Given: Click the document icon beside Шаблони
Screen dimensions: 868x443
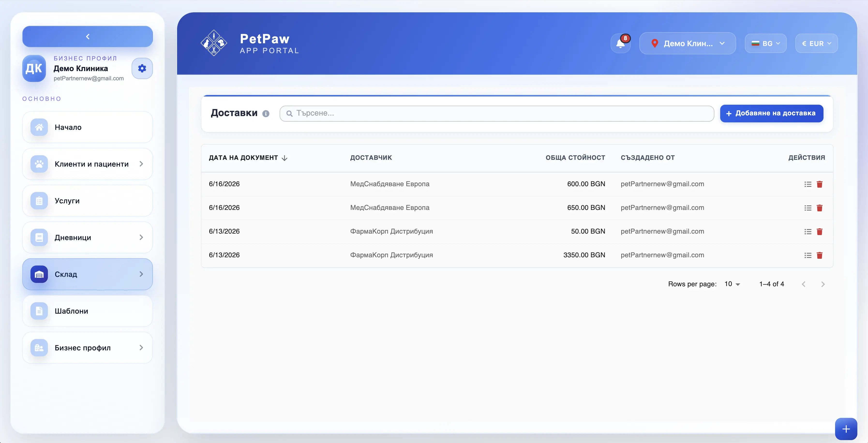Looking at the screenshot, I should pos(39,311).
